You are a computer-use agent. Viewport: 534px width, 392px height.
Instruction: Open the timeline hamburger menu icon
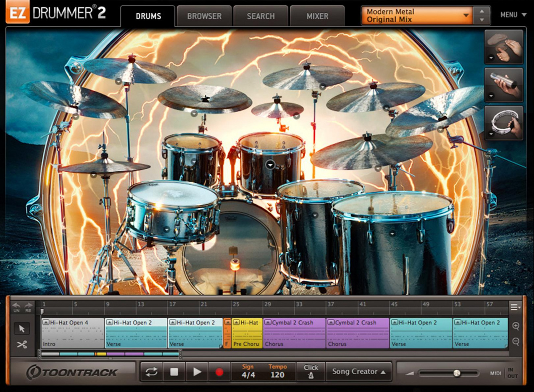(x=514, y=307)
